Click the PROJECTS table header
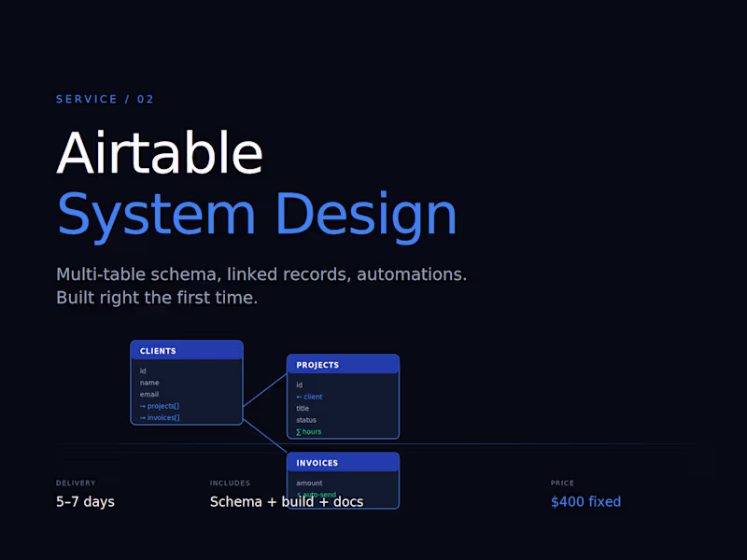Screen dimensions: 747x560 click(x=343, y=364)
